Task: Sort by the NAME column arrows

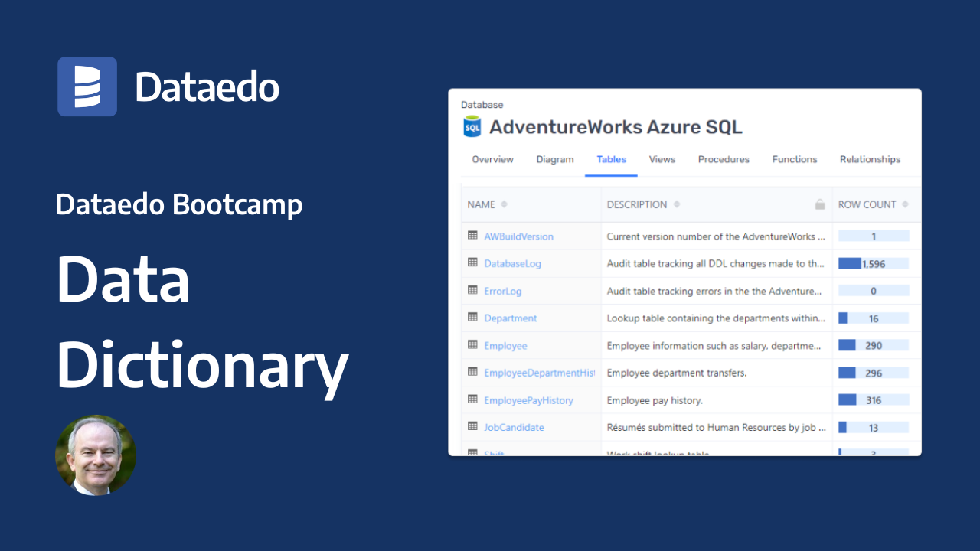Action: [504, 204]
